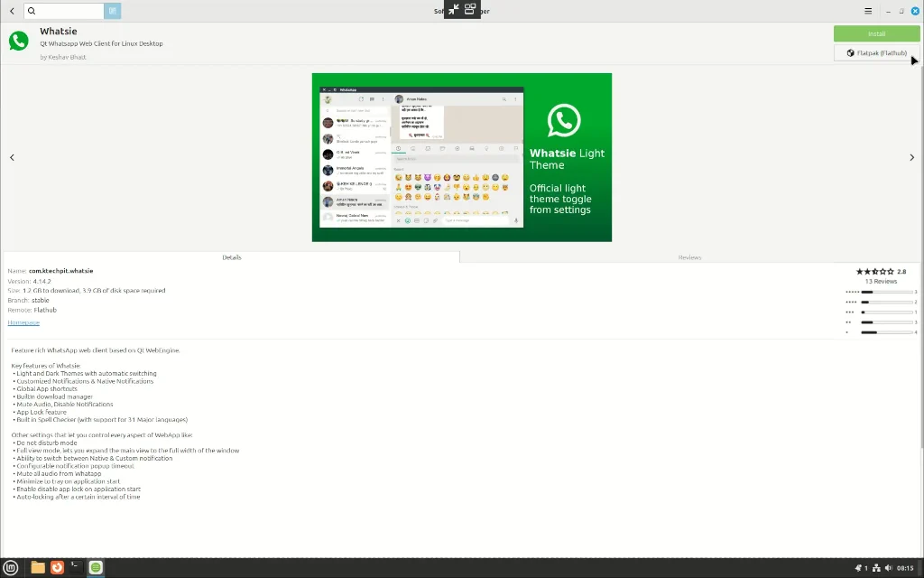Open the volume speaker tray icon

point(889,568)
